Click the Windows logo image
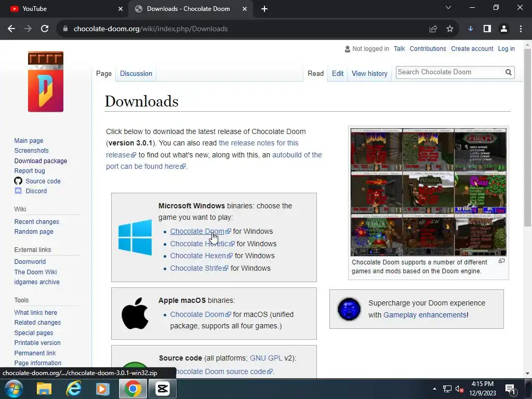Viewport: 532px width, 399px height. tap(135, 237)
